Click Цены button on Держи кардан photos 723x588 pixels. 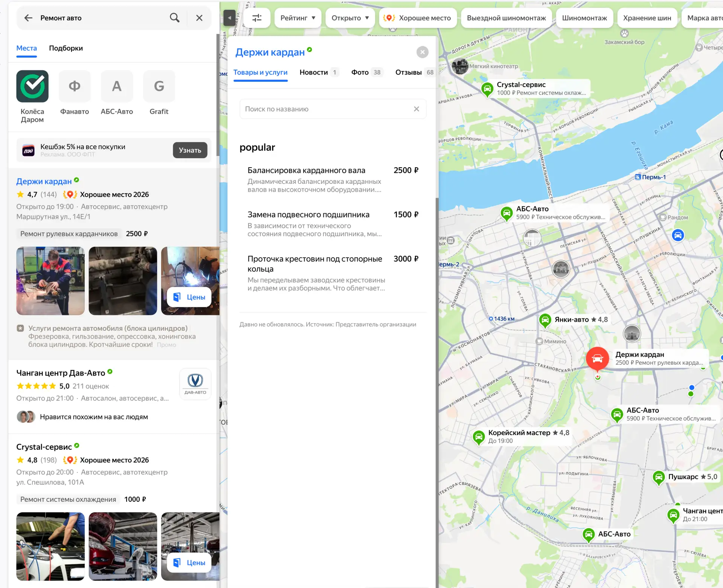click(189, 297)
